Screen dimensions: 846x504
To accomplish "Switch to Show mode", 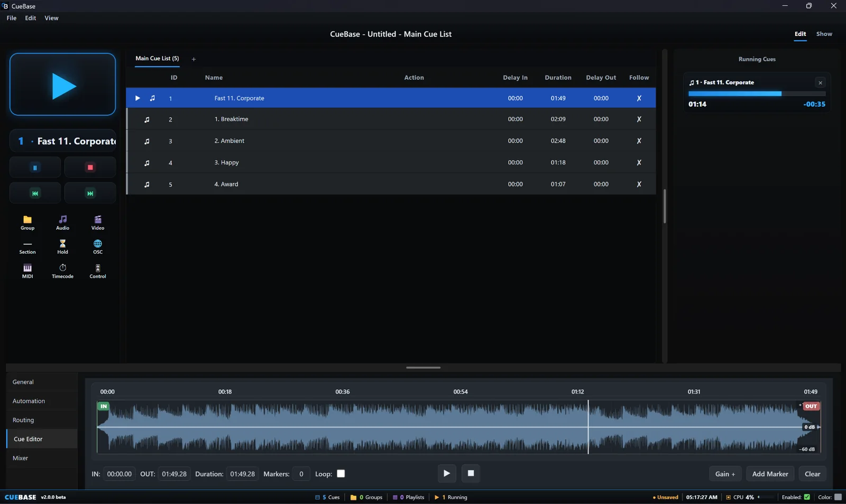I will 824,34.
